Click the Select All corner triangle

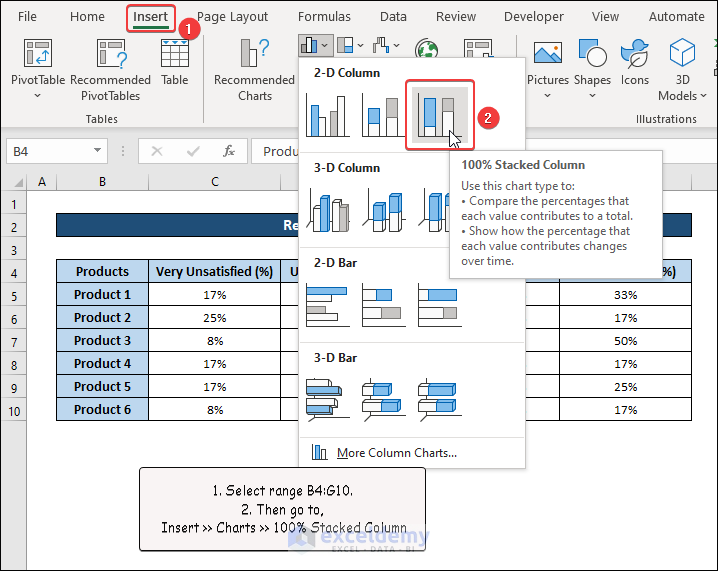click(17, 182)
